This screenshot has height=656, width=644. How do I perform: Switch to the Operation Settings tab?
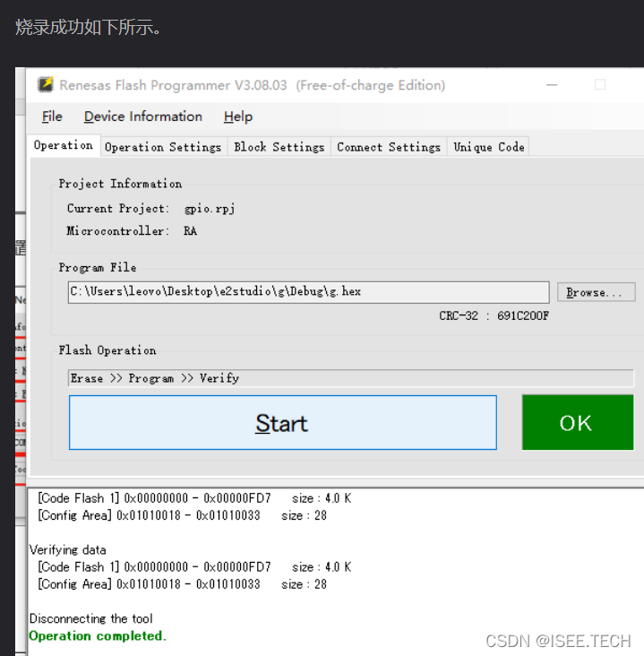click(163, 147)
